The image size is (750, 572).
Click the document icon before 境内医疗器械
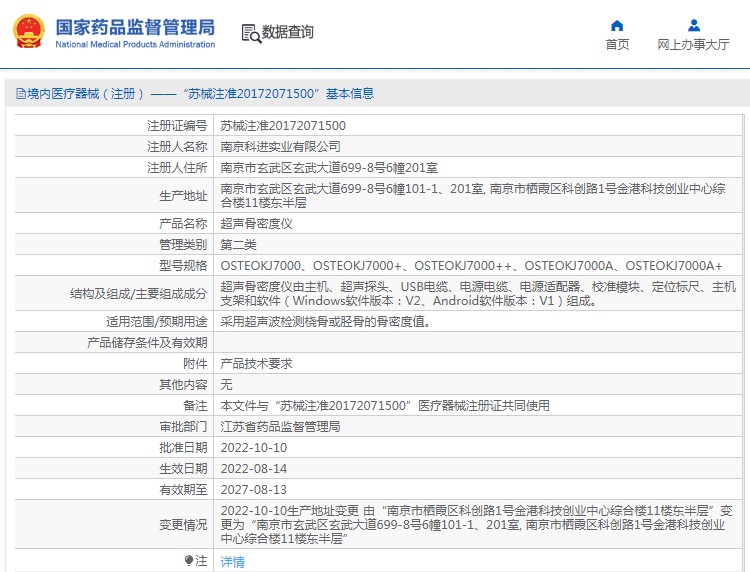coord(21,94)
